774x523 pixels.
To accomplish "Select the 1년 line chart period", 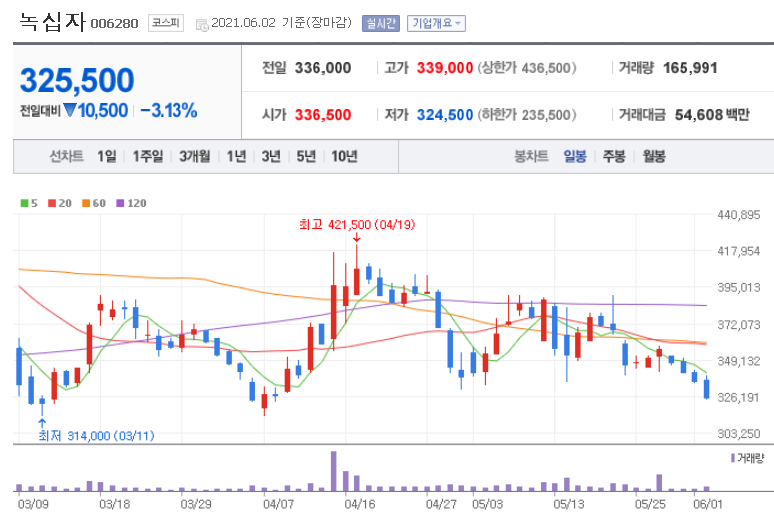I will point(236,156).
